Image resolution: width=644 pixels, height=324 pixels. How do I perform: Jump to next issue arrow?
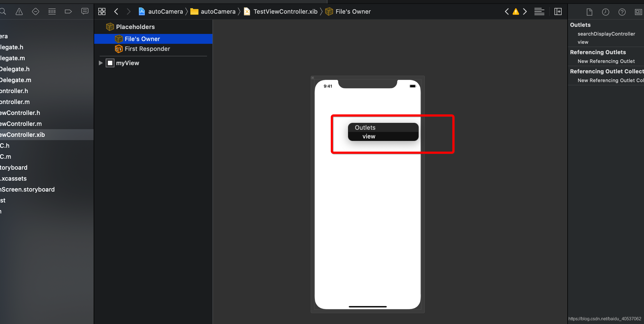point(525,11)
